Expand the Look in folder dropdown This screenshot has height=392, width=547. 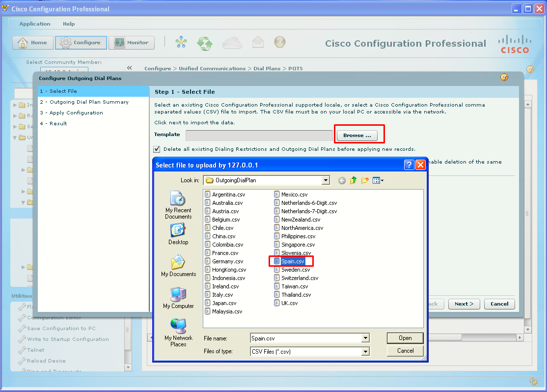[326, 180]
